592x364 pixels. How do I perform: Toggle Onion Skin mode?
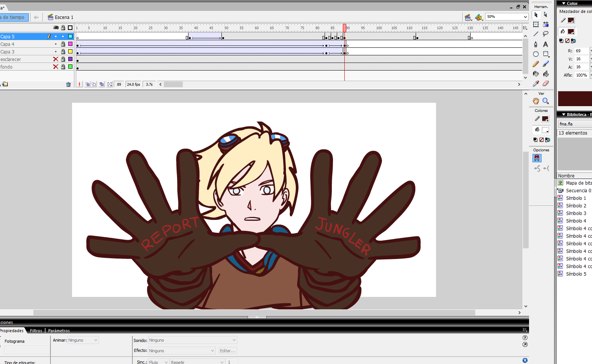[88, 84]
